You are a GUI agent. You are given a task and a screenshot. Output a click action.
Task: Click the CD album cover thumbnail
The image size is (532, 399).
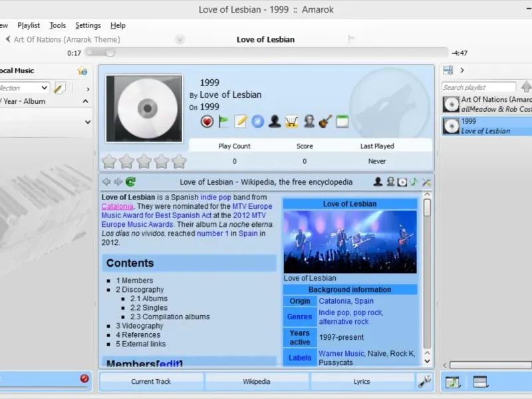pos(144,108)
